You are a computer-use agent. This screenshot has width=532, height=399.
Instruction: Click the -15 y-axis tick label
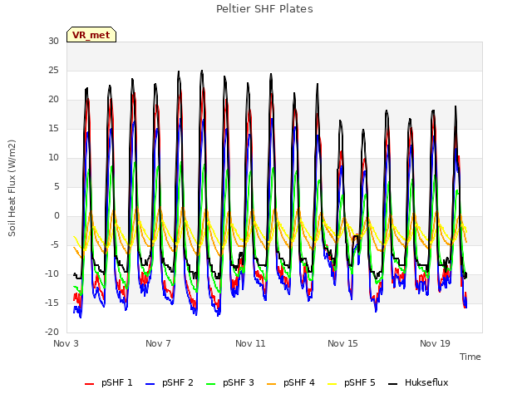52,303
